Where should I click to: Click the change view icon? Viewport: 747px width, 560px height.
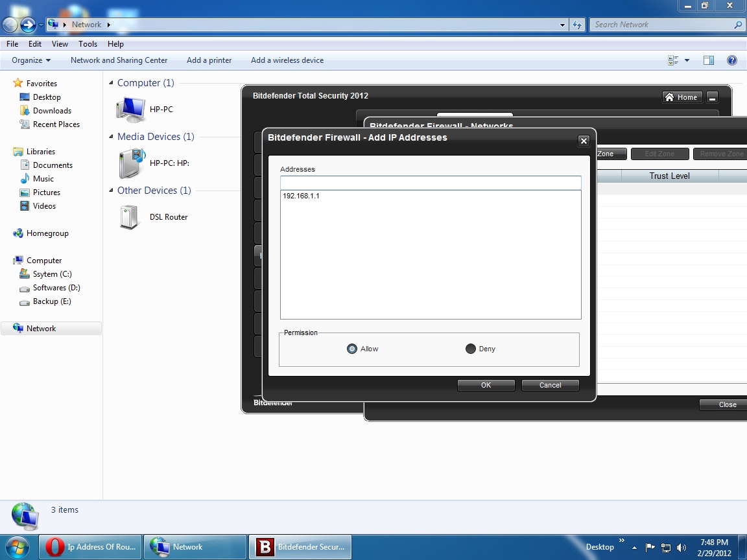[673, 60]
